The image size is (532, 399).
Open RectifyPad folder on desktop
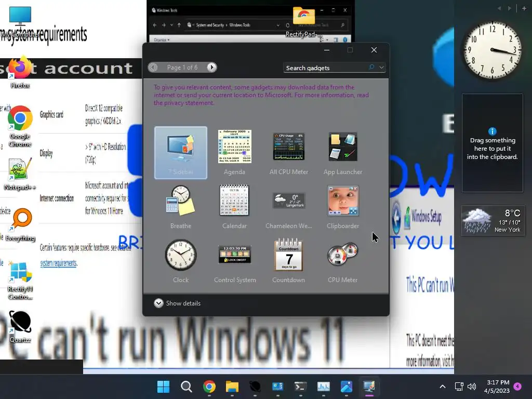click(303, 22)
